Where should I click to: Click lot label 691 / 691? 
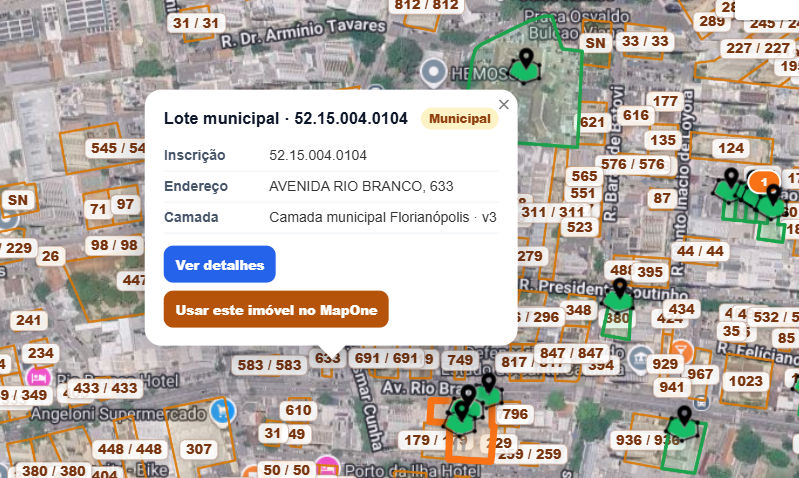pos(386,358)
